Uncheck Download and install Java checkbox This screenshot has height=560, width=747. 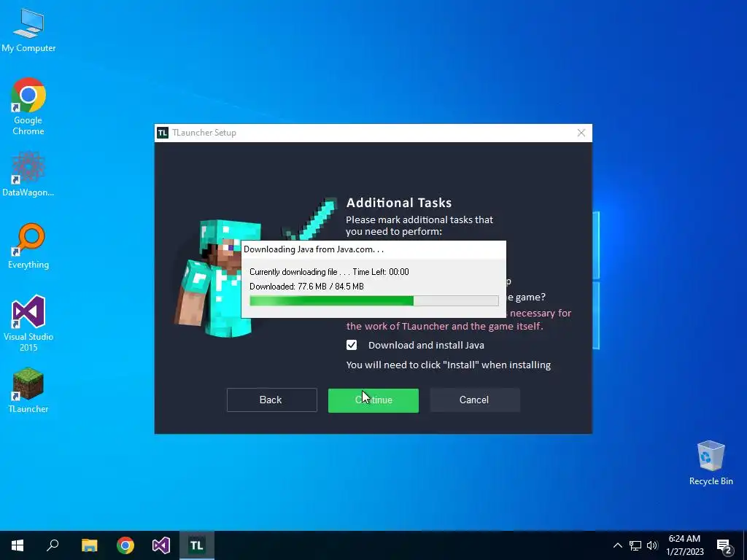[352, 345]
